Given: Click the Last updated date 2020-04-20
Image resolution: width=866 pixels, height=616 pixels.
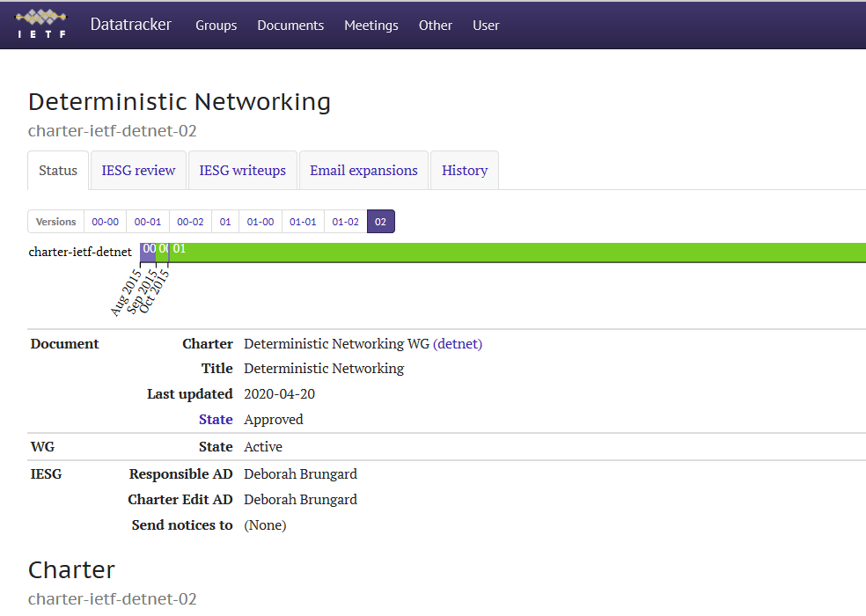Looking at the screenshot, I should tap(280, 394).
